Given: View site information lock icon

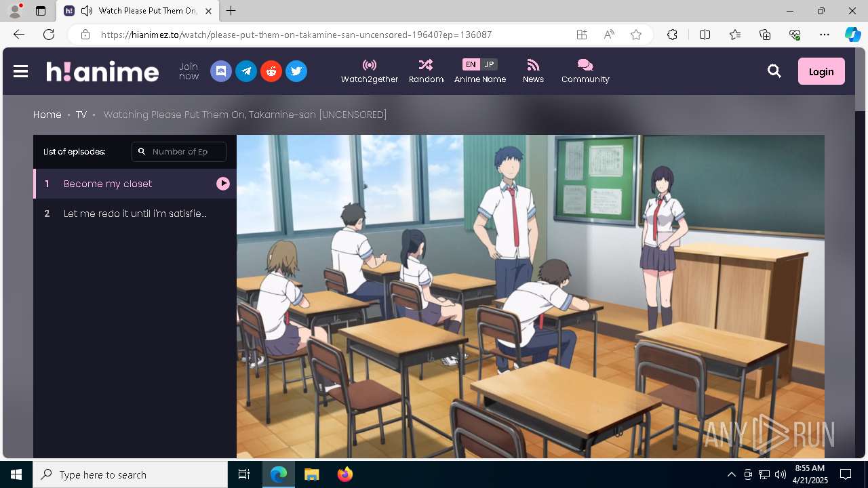Looking at the screenshot, I should [85, 35].
